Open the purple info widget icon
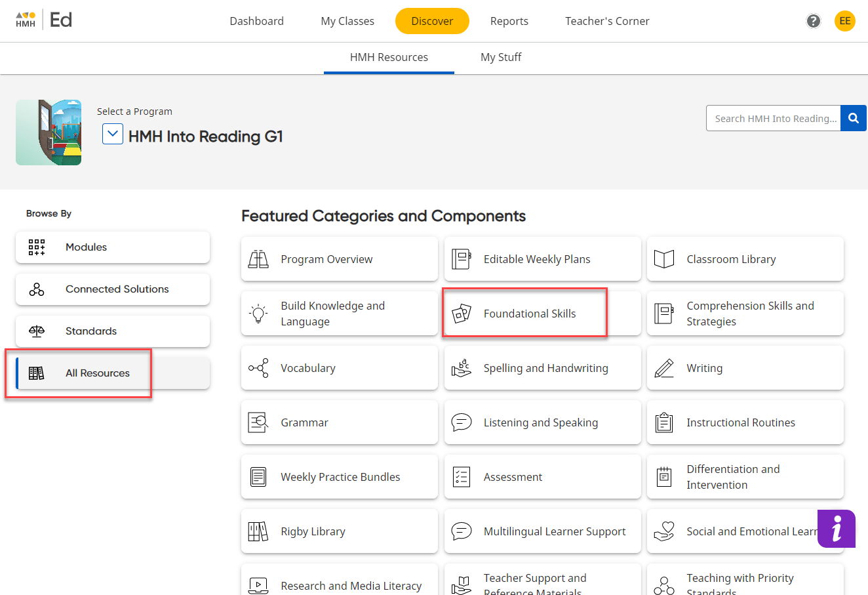Viewport: 868px width, 595px height. [x=836, y=528]
